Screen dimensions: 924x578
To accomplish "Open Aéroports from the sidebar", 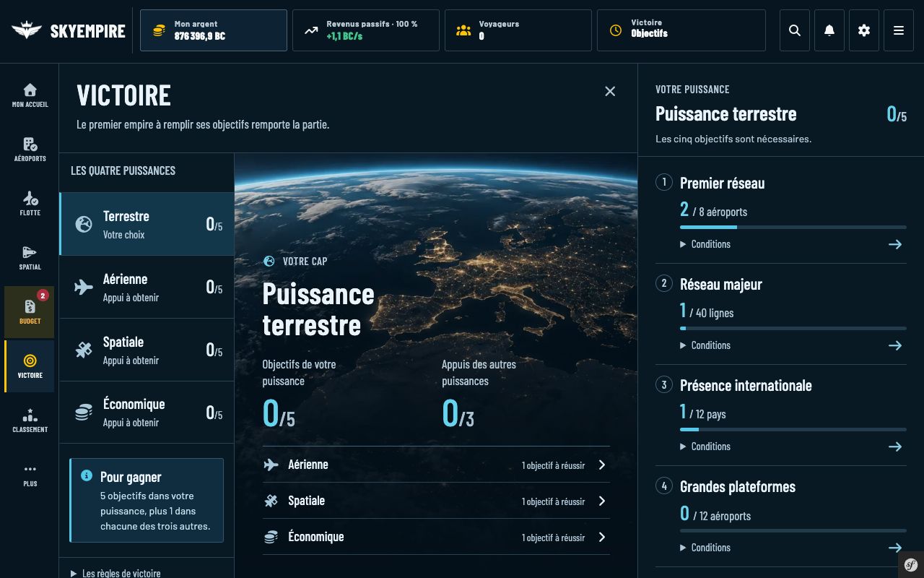I will 30,150.
